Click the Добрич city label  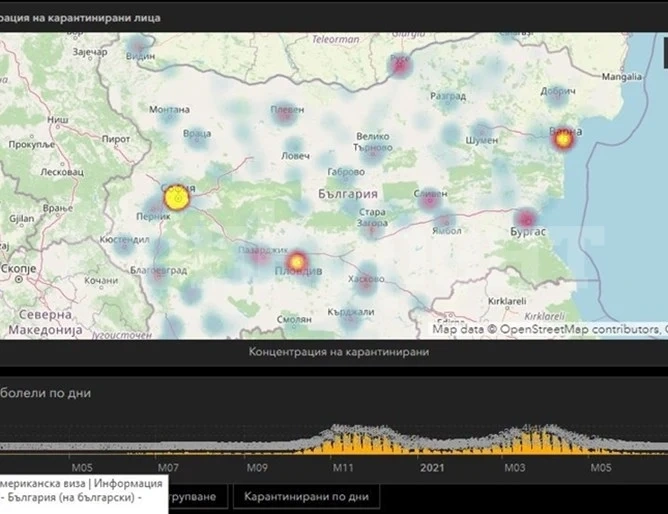pos(558,91)
